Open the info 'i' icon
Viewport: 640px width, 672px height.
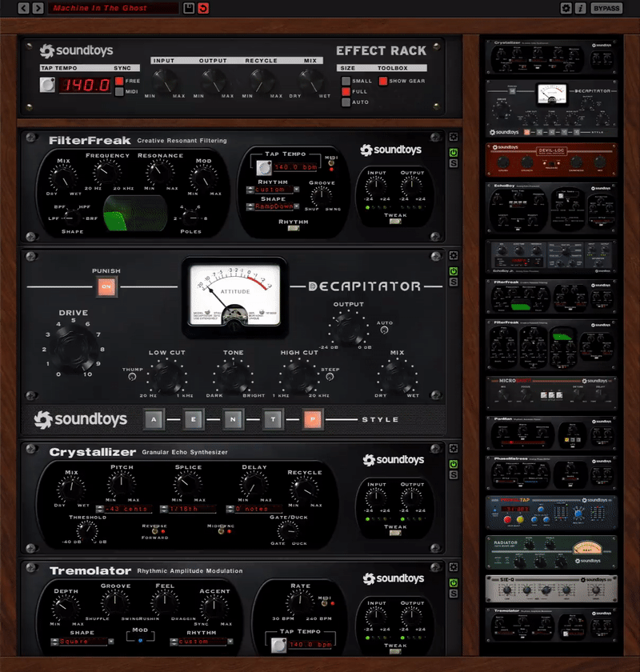point(581,8)
